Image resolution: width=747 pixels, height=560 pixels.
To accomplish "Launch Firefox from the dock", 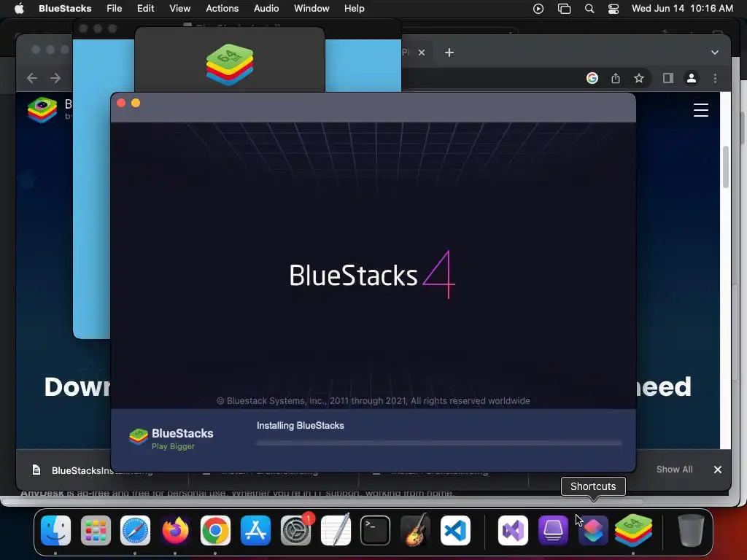I will click(175, 530).
